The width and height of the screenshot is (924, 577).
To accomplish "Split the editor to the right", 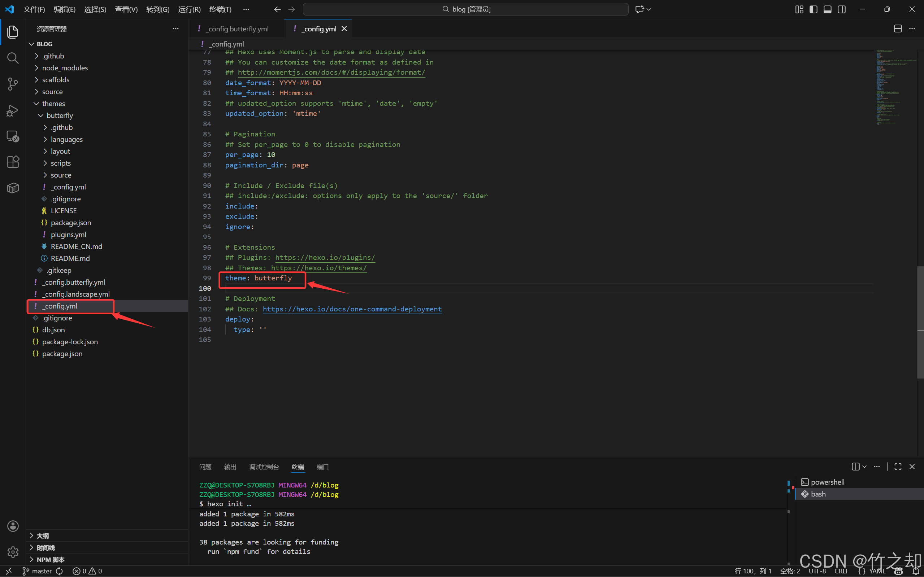I will pyautogui.click(x=898, y=29).
